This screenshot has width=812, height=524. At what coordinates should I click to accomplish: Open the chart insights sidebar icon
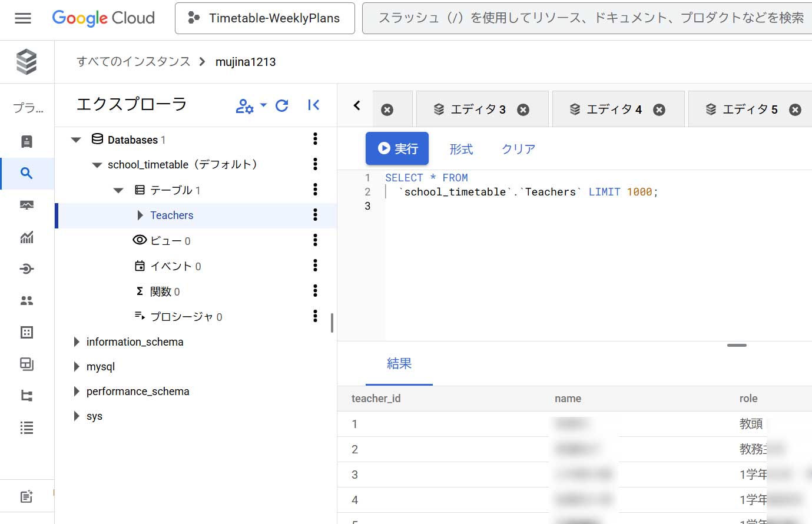(26, 237)
